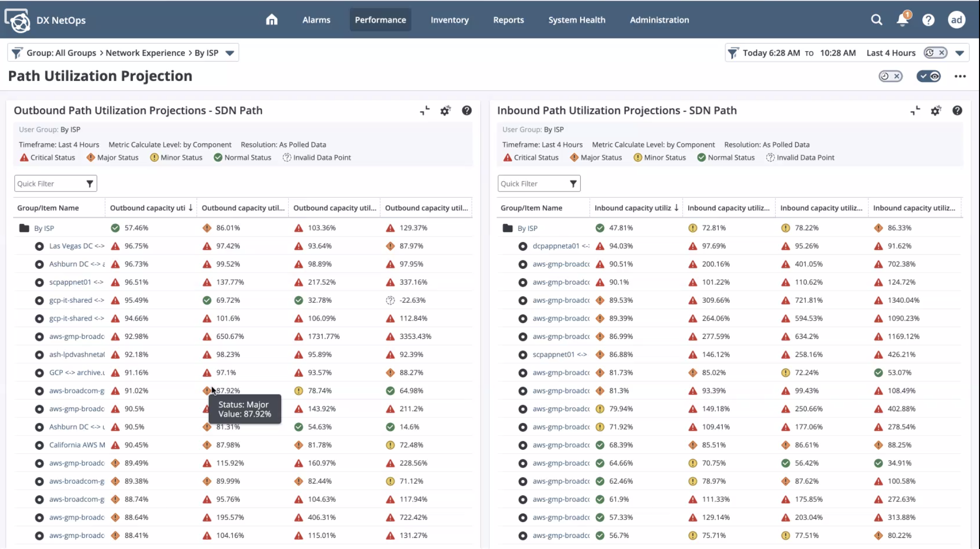Open Outbound panel settings gear
The width and height of the screenshot is (980, 549).
(x=445, y=110)
